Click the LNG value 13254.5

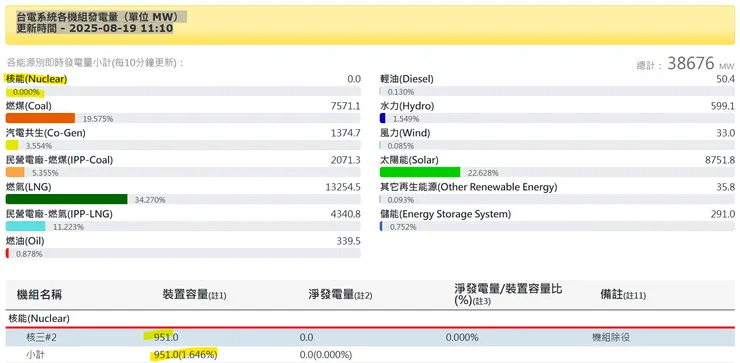343,187
